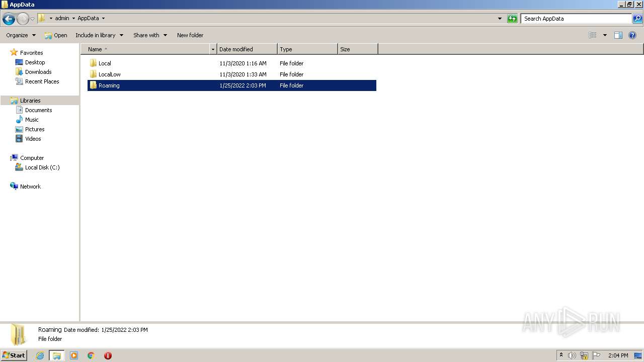Screen dimensions: 644x362
Task: Launch Google Chrome from taskbar
Action: coord(91,355)
